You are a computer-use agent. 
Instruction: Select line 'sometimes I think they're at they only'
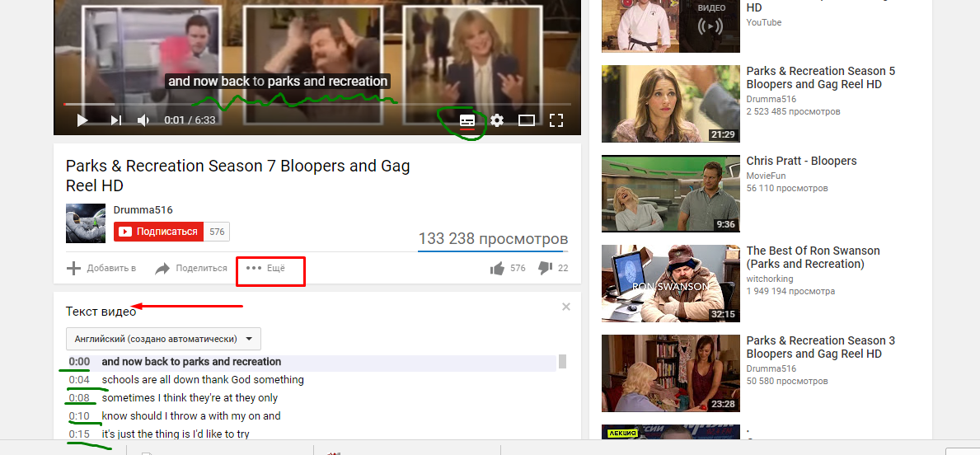click(x=190, y=398)
